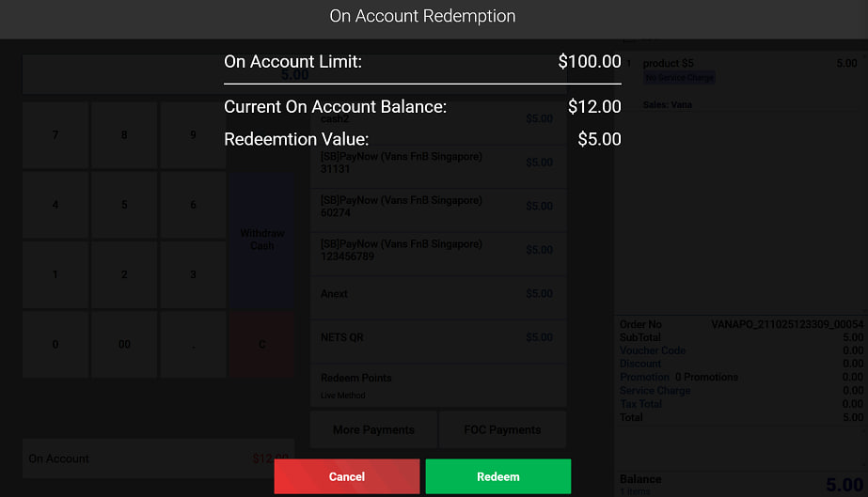Click the green Redeem button
Image resolution: width=868 pixels, height=497 pixels.
click(497, 476)
